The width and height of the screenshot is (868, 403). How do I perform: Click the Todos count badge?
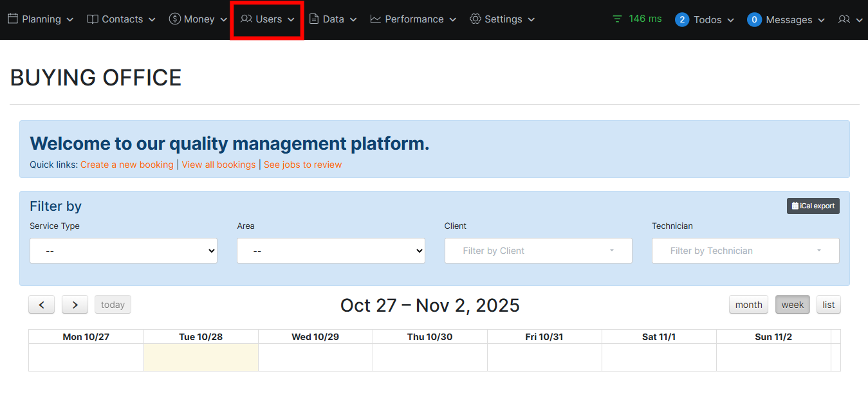point(682,20)
